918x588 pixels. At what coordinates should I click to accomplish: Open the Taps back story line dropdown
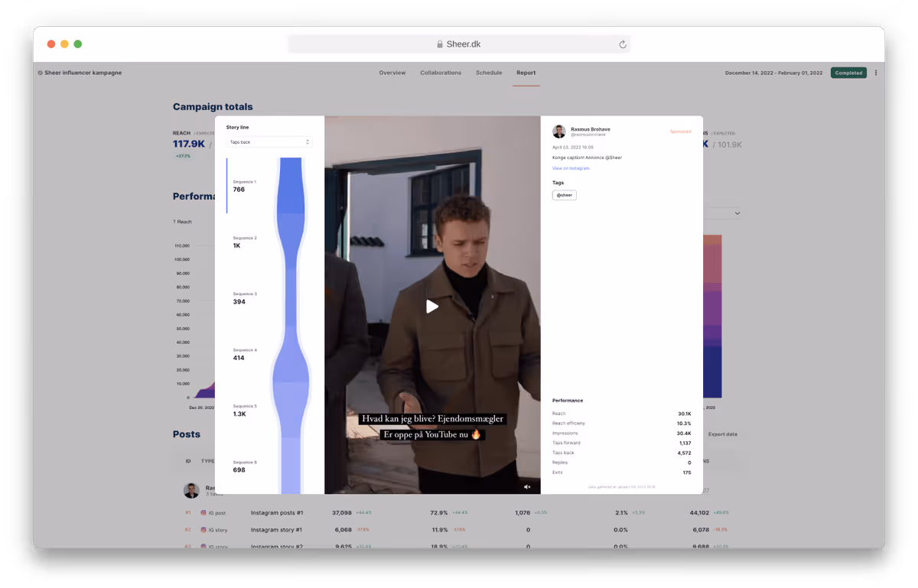click(269, 142)
